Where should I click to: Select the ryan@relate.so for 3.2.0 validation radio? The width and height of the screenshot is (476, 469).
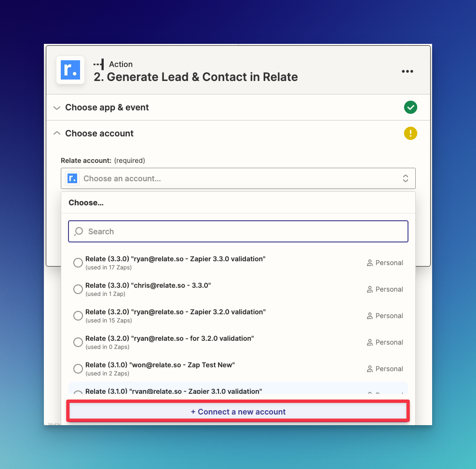click(78, 342)
